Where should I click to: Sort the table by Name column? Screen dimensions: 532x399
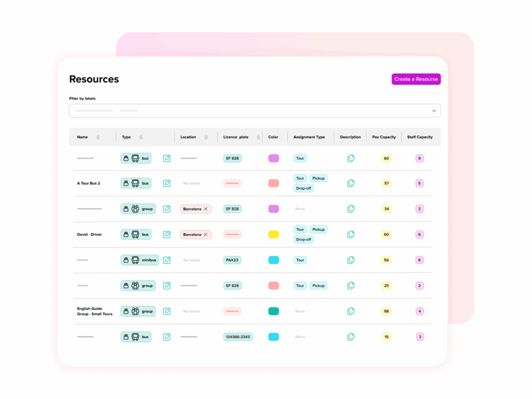(x=98, y=137)
